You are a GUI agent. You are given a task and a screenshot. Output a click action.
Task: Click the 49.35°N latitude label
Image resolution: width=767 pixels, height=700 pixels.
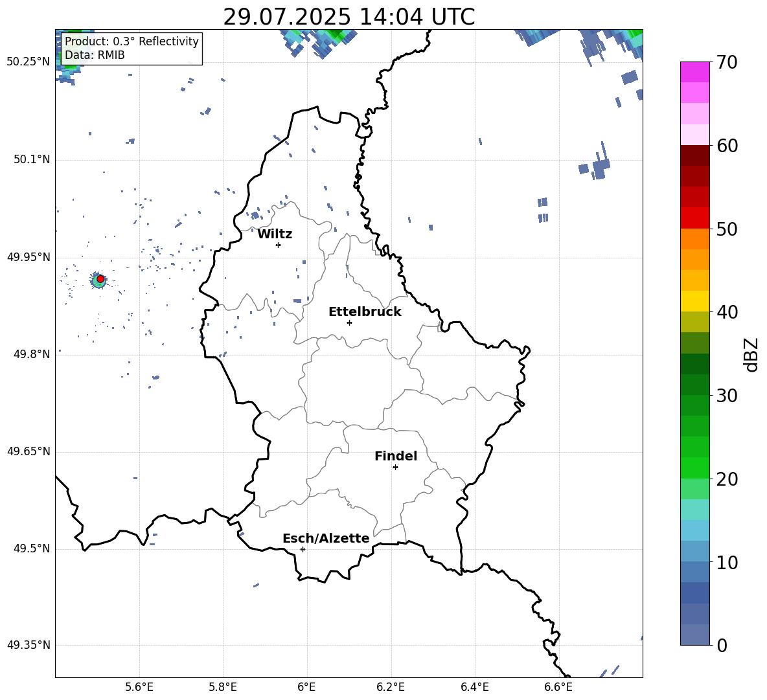pos(29,645)
